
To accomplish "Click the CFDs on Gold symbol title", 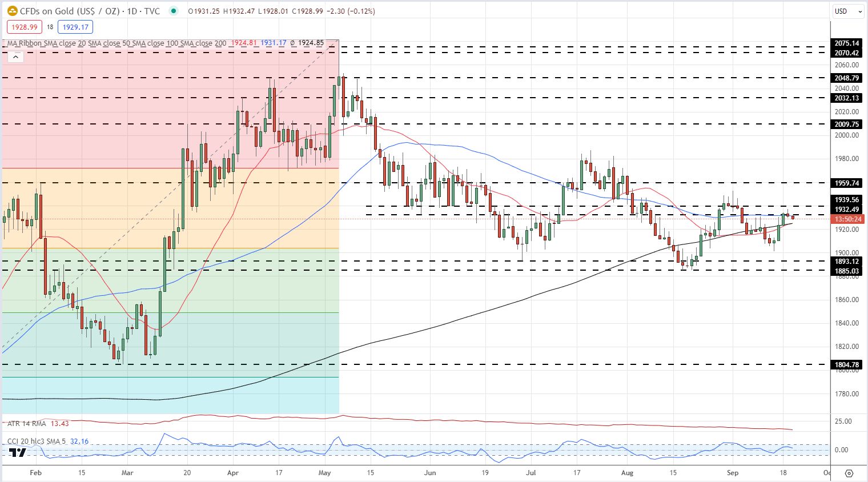I will point(90,11).
